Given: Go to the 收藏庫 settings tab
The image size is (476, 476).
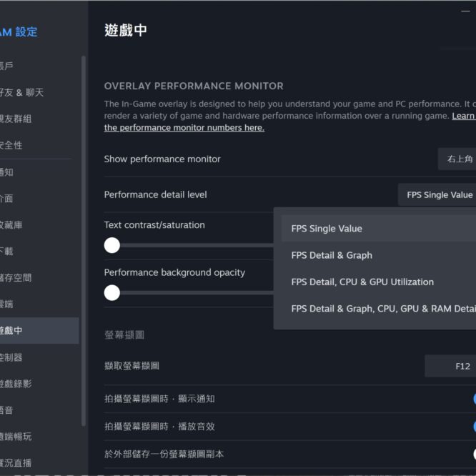Looking at the screenshot, I should 13,224.
